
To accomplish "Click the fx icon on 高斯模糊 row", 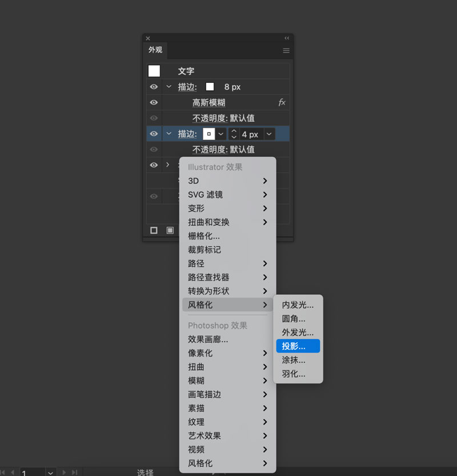I will pyautogui.click(x=282, y=102).
